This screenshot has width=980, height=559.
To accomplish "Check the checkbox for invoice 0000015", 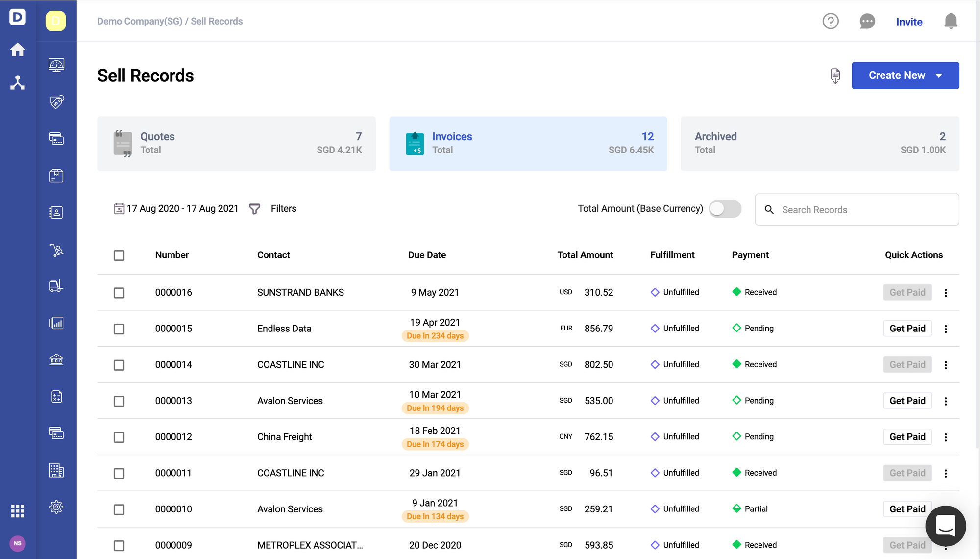I will pyautogui.click(x=119, y=329).
